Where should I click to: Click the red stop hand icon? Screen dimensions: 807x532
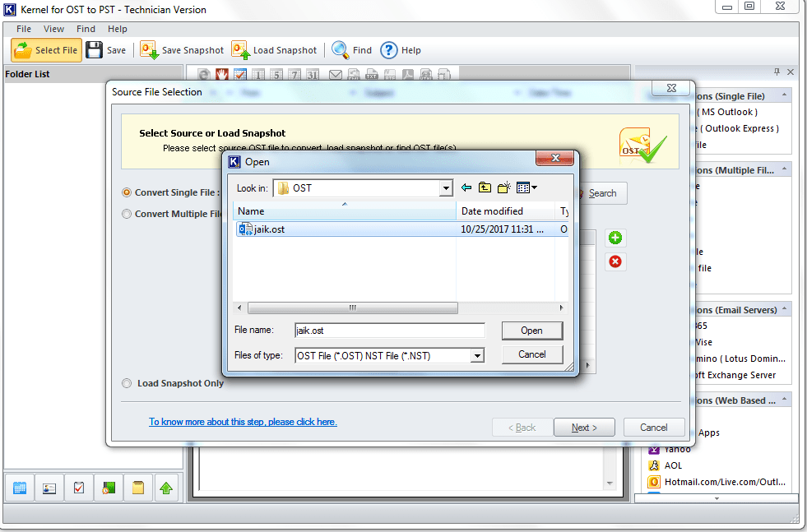click(x=222, y=75)
